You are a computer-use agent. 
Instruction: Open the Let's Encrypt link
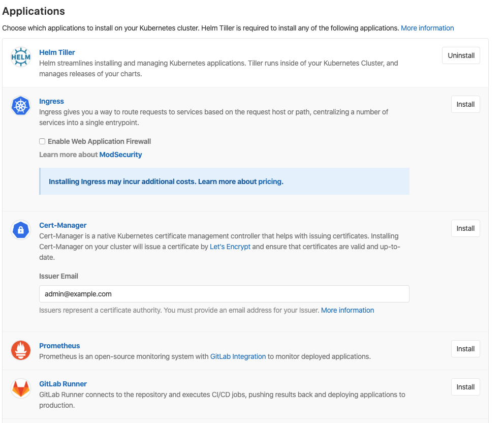[230, 247]
